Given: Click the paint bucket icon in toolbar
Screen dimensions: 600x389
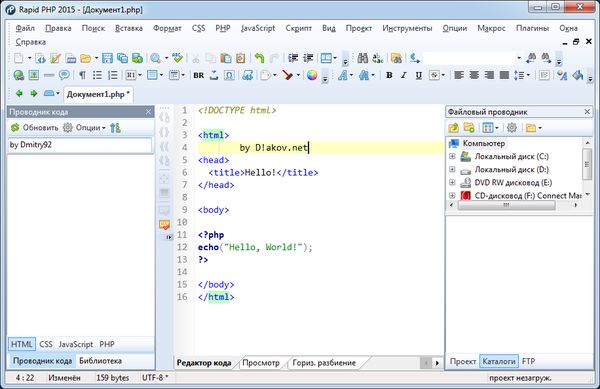Looking at the screenshot, I should pos(577,75).
